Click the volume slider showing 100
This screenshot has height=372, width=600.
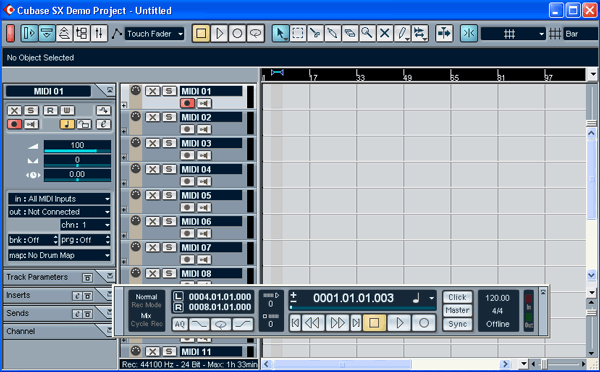coord(77,146)
